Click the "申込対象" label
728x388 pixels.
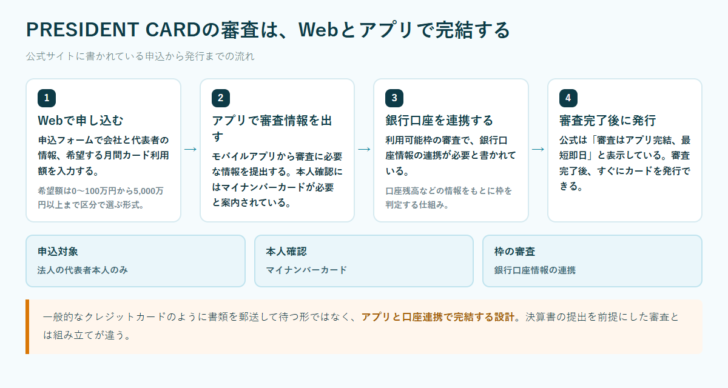point(58,252)
